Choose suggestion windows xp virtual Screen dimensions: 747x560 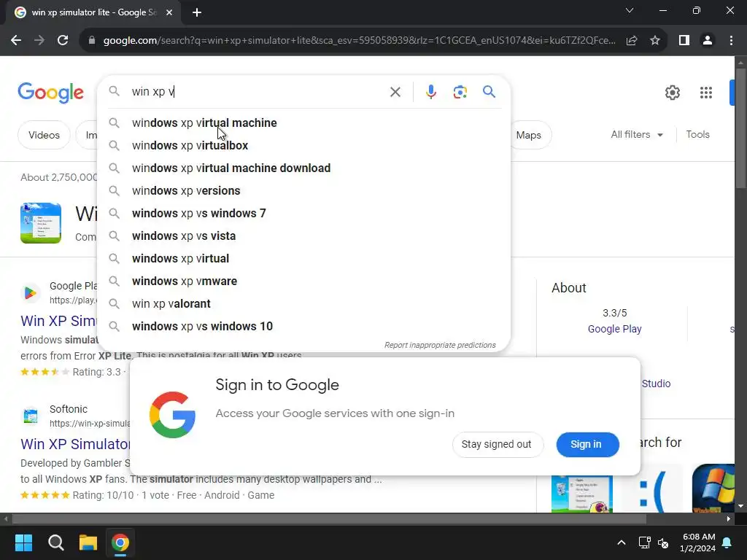coord(303,259)
